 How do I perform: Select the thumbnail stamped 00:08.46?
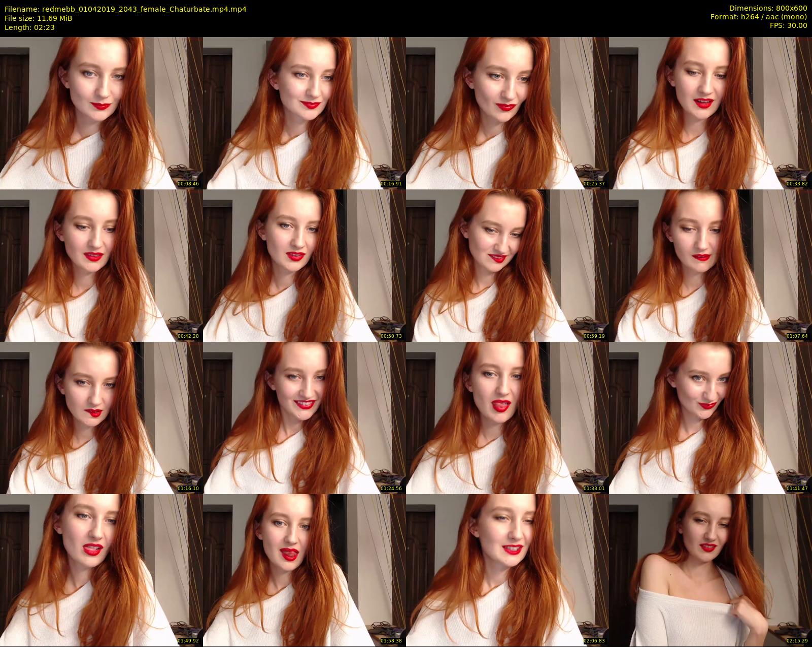(101, 113)
